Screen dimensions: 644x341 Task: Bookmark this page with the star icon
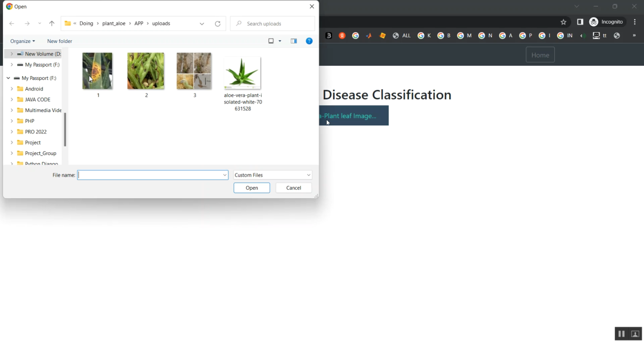(x=564, y=22)
